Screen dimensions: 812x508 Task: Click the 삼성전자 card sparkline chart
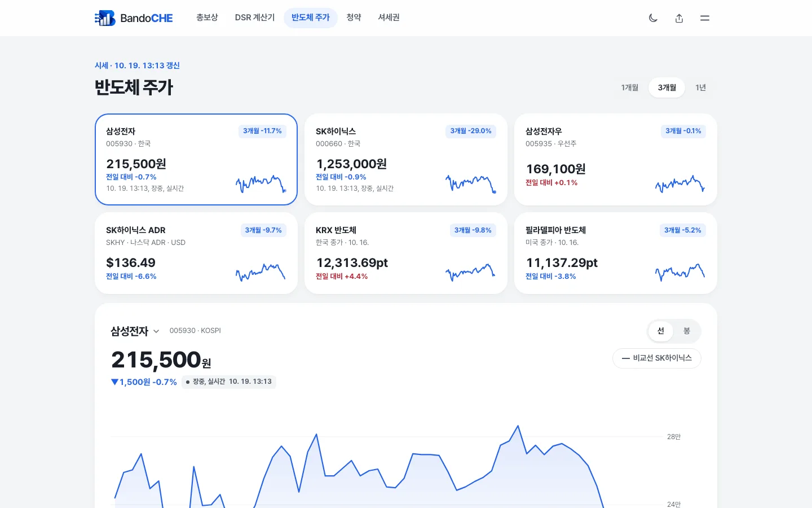click(x=261, y=184)
